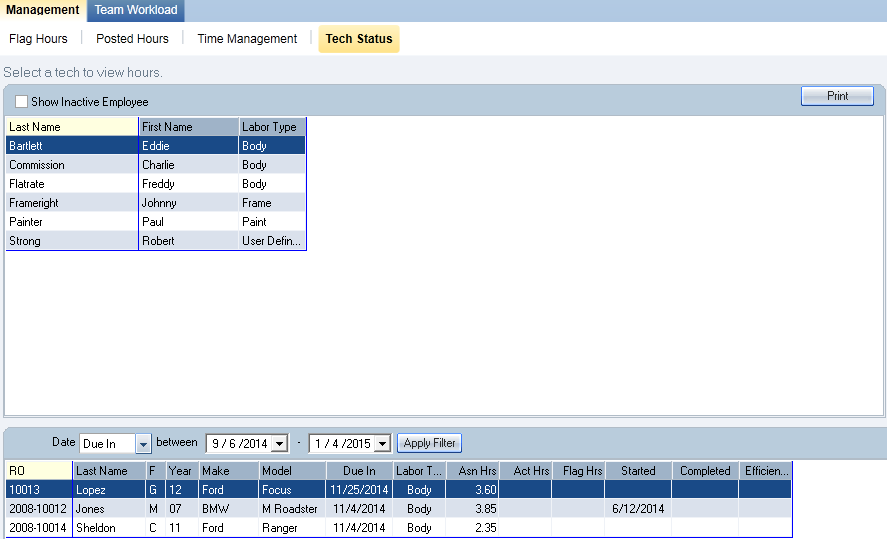Expand the end date picker dropdown
The height and width of the screenshot is (539, 887).
(381, 443)
